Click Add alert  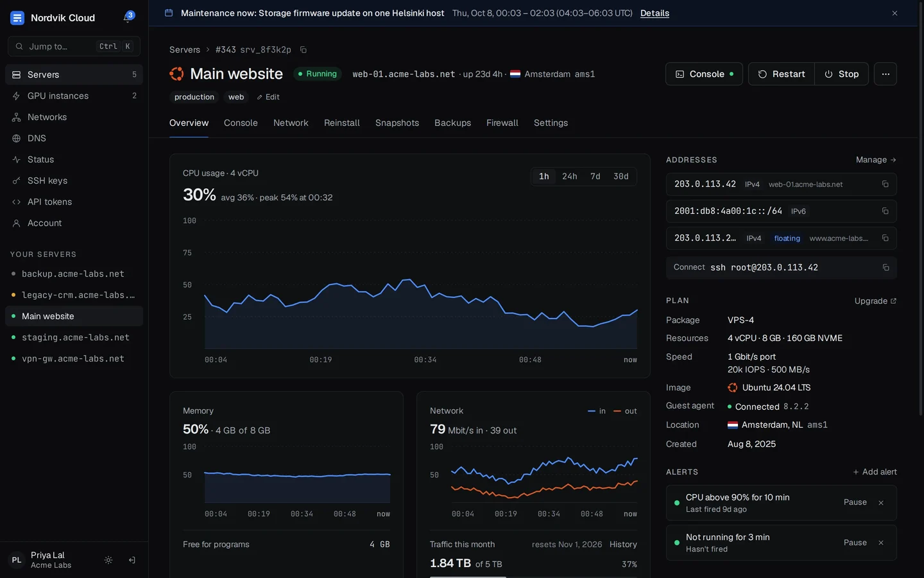(875, 472)
